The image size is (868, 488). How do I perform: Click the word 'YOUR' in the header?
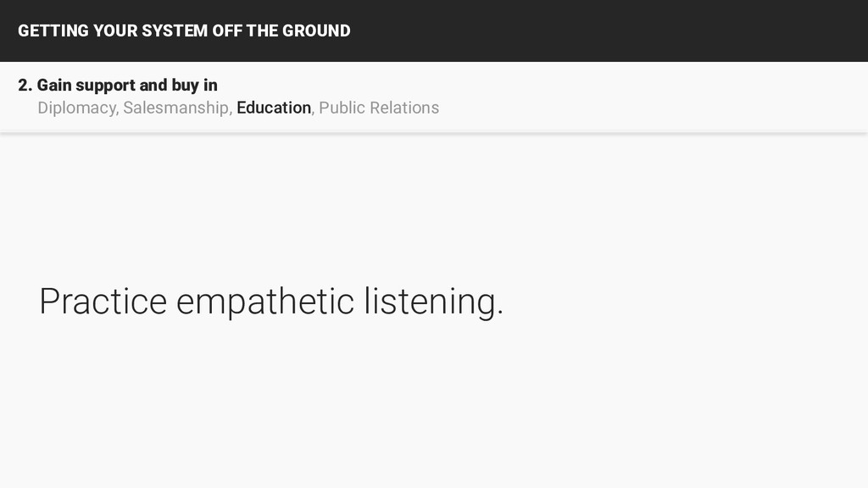pyautogui.click(x=114, y=30)
